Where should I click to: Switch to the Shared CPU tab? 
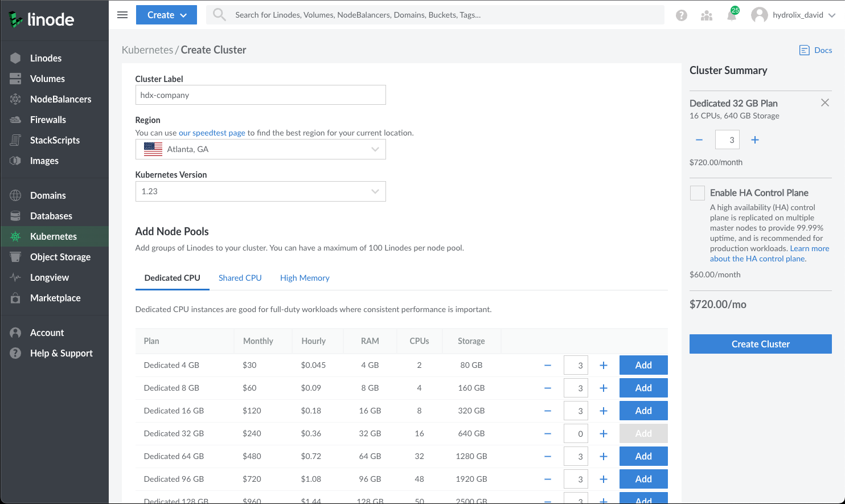click(240, 278)
